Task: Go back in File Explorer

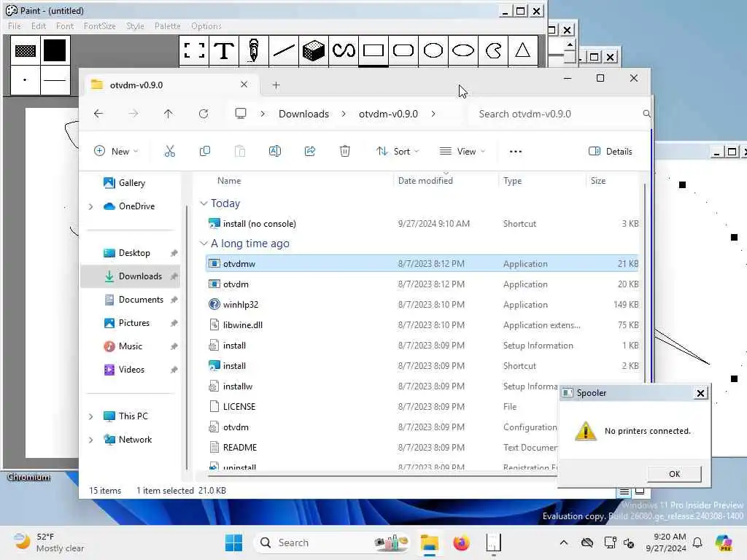Action: pos(98,114)
